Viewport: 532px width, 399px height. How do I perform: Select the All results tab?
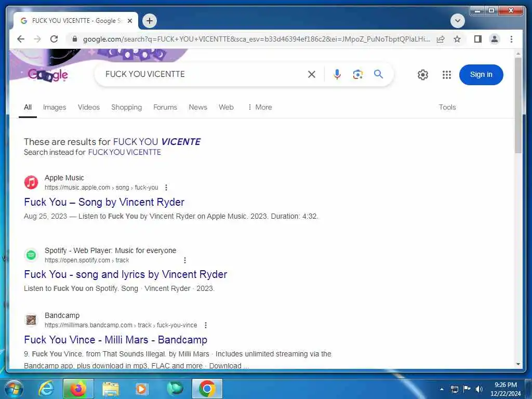click(x=28, y=107)
